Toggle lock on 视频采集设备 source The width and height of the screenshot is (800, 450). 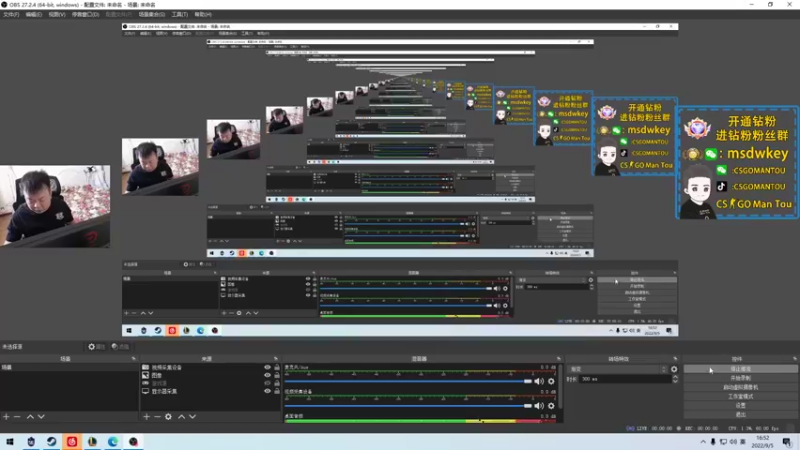point(277,367)
